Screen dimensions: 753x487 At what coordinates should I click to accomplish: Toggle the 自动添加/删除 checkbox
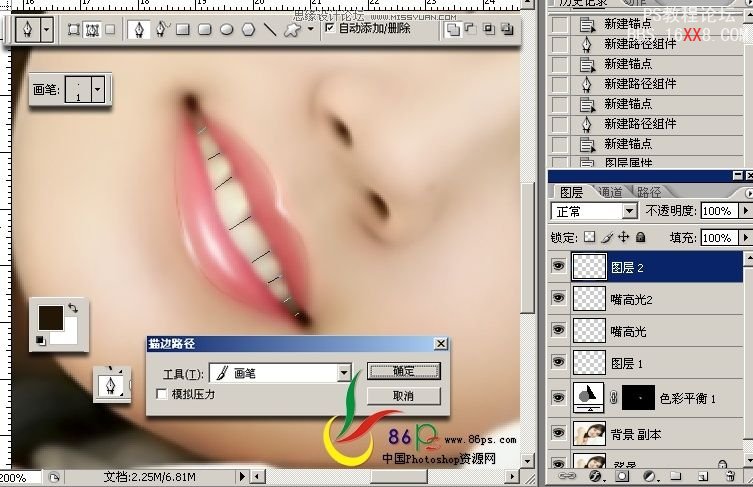click(x=328, y=29)
